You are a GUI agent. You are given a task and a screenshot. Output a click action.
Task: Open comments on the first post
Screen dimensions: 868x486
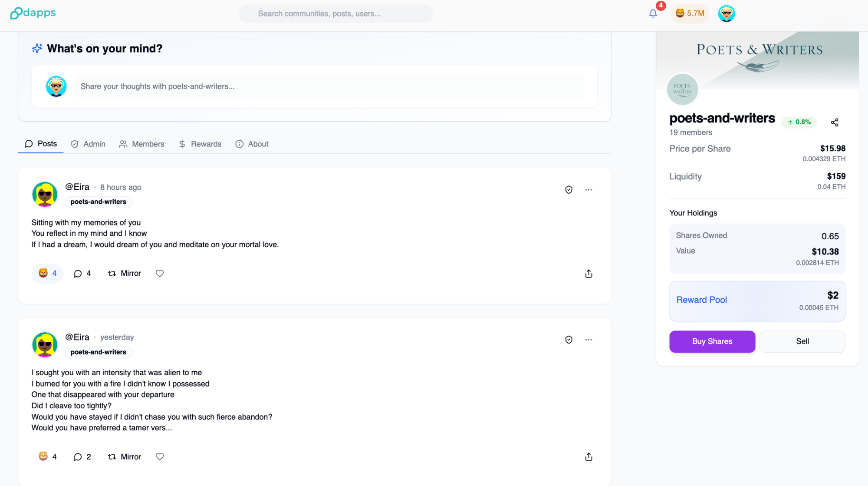pyautogui.click(x=82, y=274)
